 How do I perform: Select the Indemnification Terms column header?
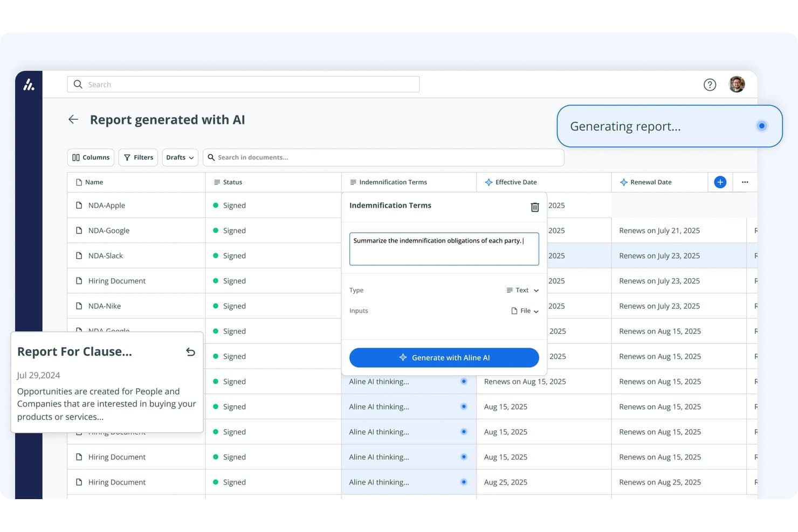pos(409,182)
